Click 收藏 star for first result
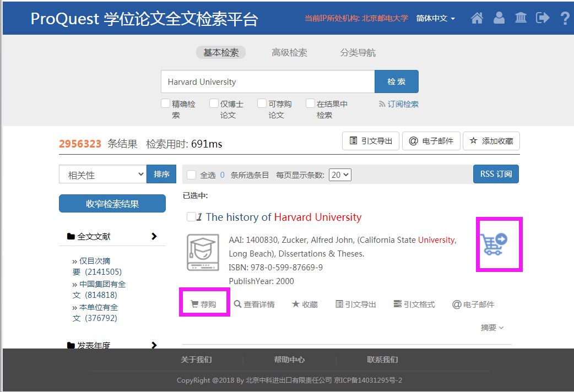 click(305, 304)
